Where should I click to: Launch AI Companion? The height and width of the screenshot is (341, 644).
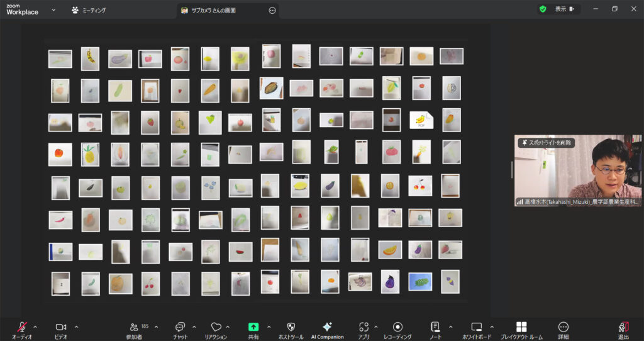pos(327,327)
